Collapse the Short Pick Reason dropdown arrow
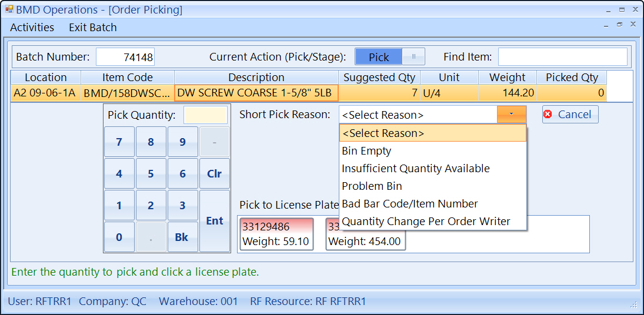This screenshot has height=315, width=644. point(511,115)
